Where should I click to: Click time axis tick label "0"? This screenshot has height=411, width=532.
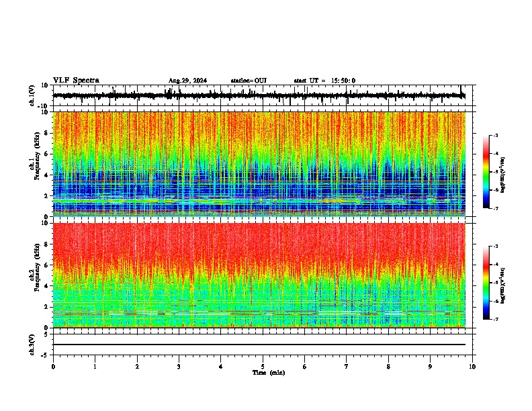click(x=53, y=367)
